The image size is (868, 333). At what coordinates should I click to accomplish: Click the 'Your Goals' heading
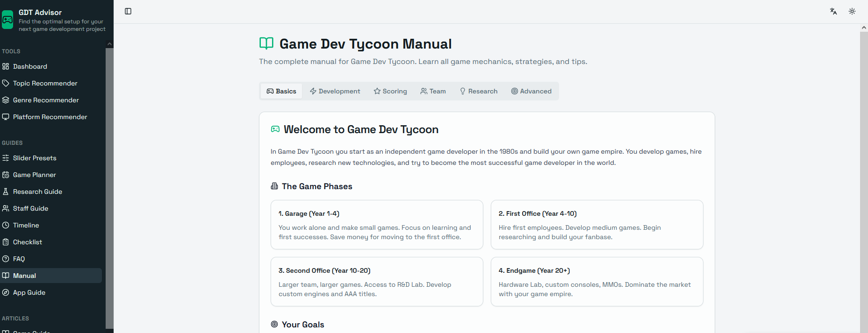303,325
